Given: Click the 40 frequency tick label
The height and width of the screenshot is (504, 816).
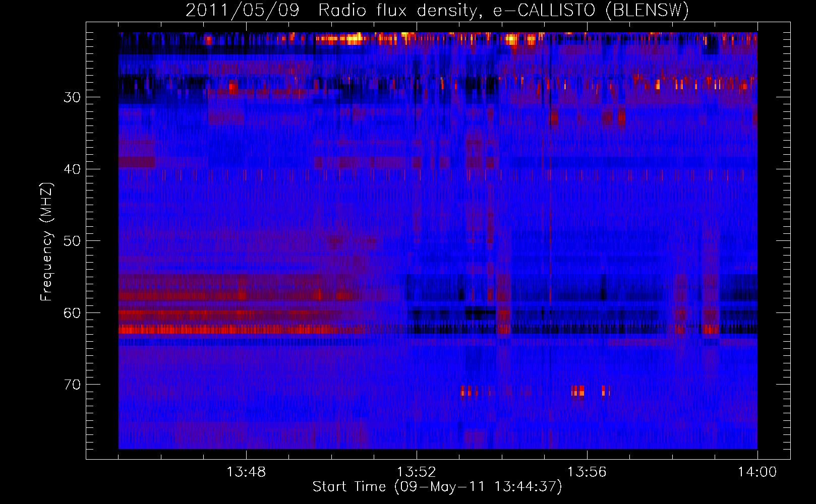Looking at the screenshot, I should tap(72, 169).
